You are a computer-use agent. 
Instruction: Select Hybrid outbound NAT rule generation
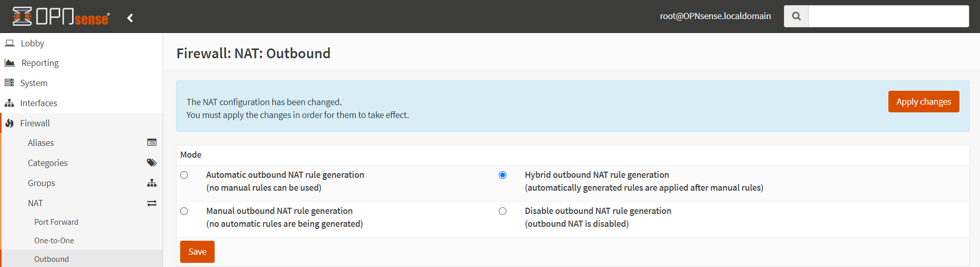pyautogui.click(x=502, y=175)
